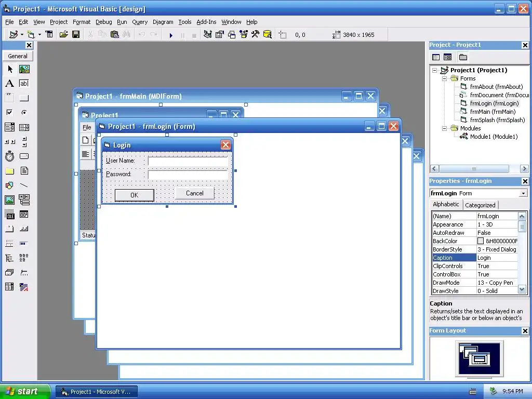Toggle Folders in the Project panel
This screenshot has height=399, width=532.
pyautogui.click(x=463, y=57)
